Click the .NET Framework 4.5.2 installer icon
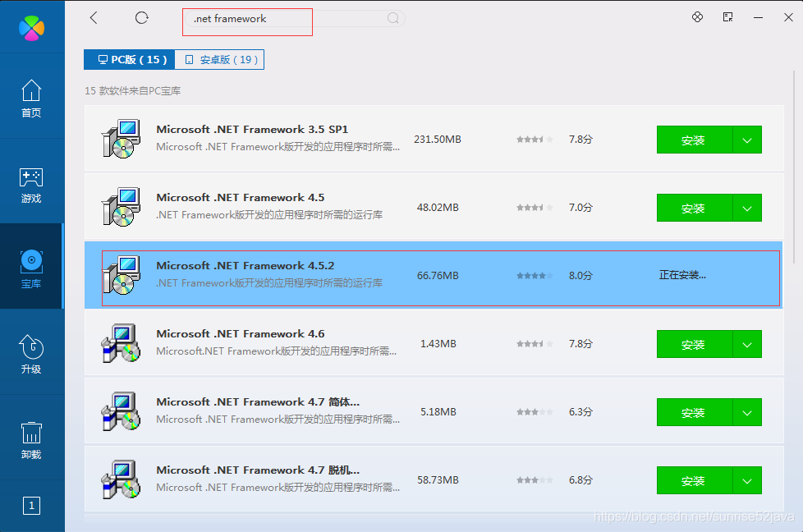Image resolution: width=803 pixels, height=532 pixels. click(121, 275)
